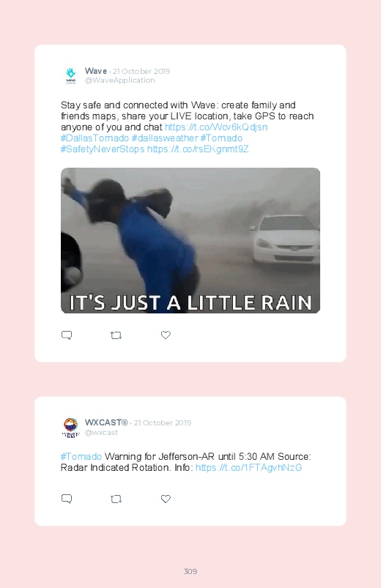Open the t.co/Wcv6kQdjsn link
The image size is (381, 588).
pos(216,127)
